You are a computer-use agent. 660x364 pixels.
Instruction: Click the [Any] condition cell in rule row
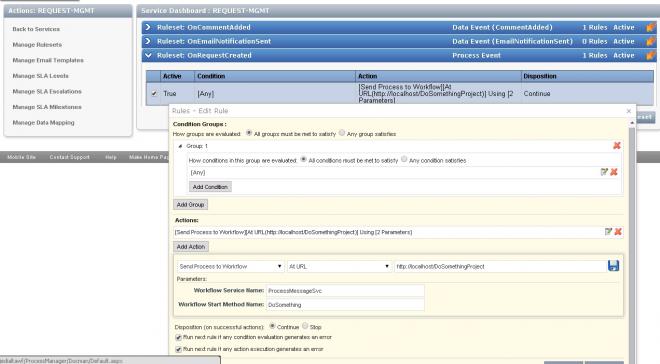tap(275, 93)
